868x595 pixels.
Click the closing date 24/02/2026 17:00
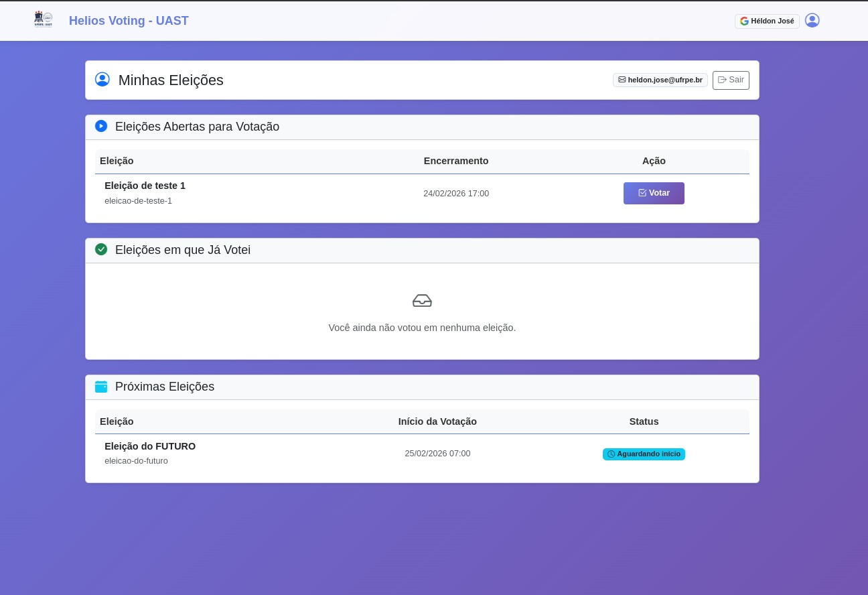pos(456,194)
